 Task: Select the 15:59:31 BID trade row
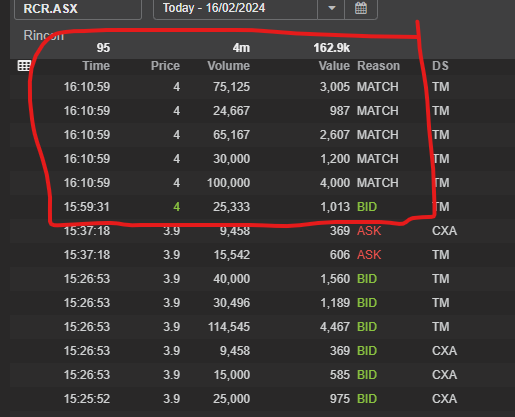click(x=262, y=207)
